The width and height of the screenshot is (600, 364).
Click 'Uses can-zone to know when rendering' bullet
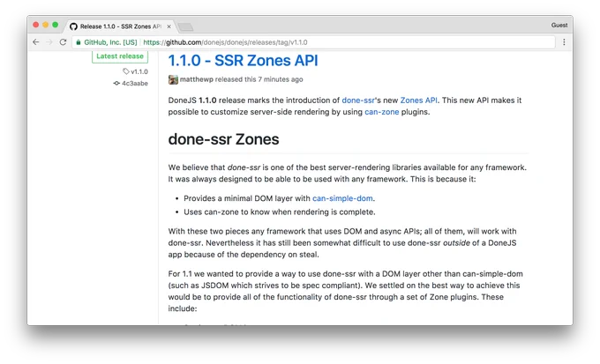tap(280, 212)
